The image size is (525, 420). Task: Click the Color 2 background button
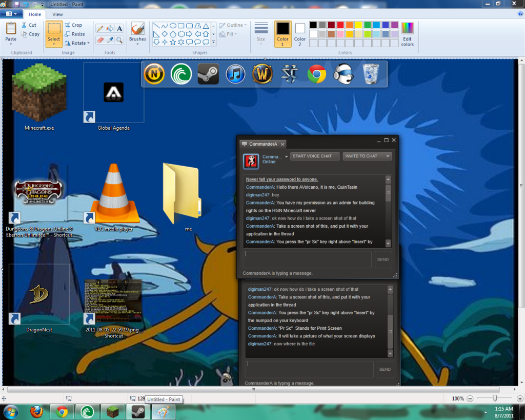[299, 34]
